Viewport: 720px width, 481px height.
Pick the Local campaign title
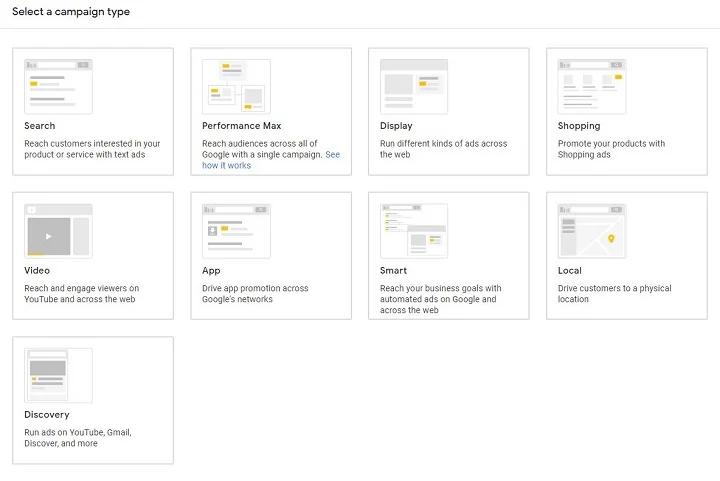(570, 270)
